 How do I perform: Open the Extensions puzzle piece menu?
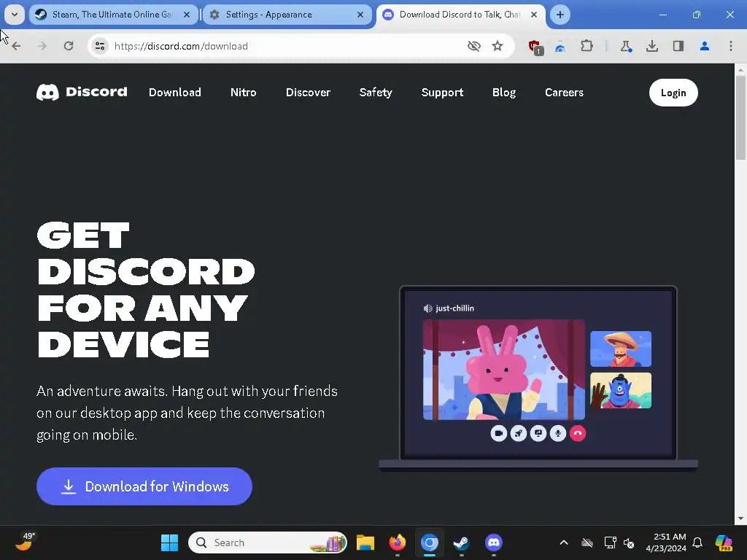(x=587, y=46)
